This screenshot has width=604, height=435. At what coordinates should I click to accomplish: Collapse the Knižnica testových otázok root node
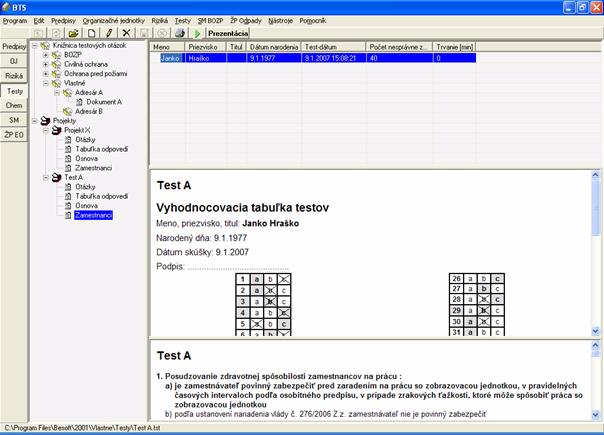click(35, 46)
